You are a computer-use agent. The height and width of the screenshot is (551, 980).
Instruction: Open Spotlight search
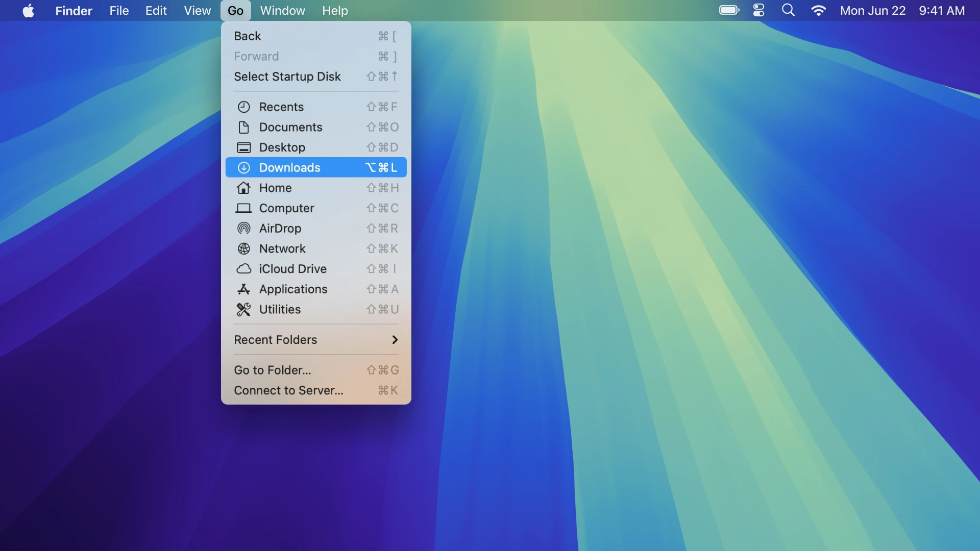tap(788, 10)
